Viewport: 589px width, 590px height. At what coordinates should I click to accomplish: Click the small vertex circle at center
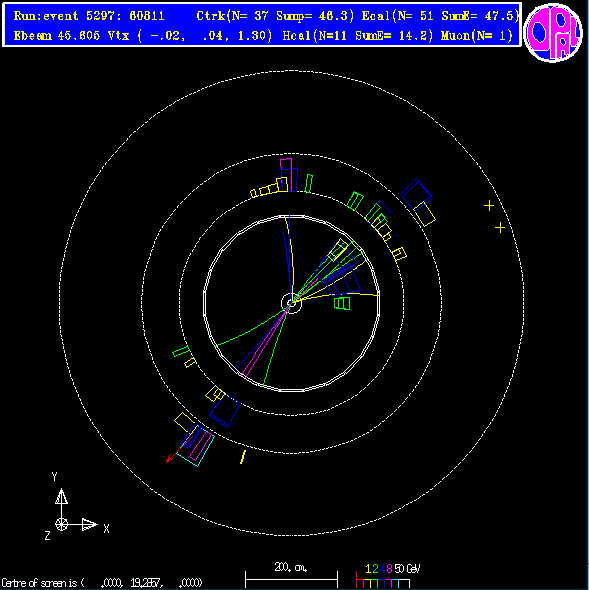[291, 303]
